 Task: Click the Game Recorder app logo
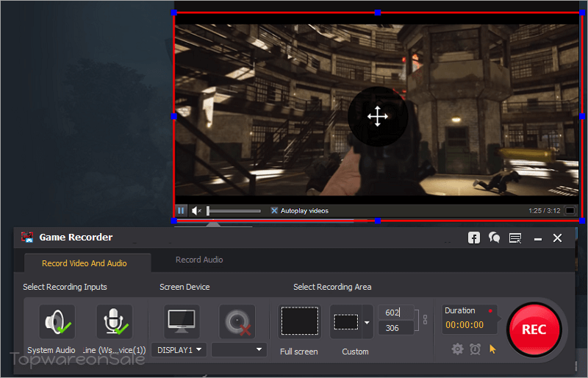coord(27,238)
